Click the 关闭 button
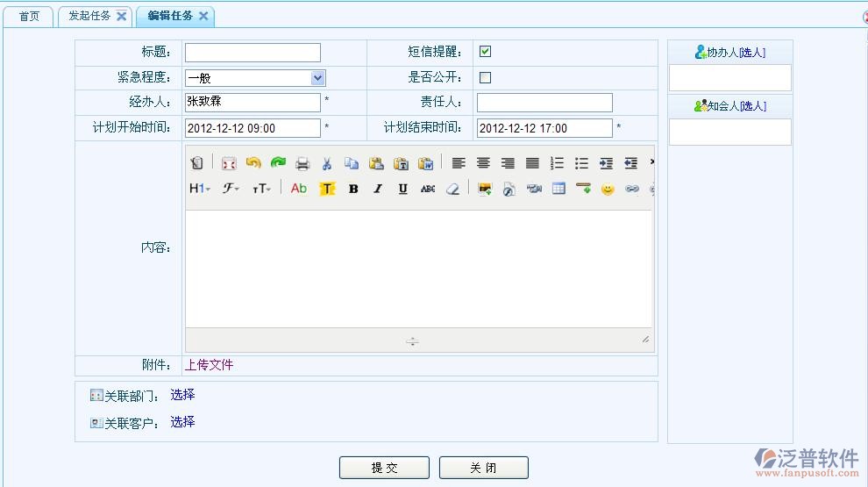Image resolution: width=868 pixels, height=487 pixels. (x=484, y=468)
